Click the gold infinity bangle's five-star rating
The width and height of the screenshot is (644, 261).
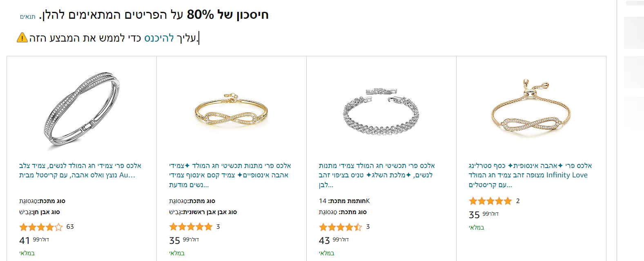[x=191, y=227]
